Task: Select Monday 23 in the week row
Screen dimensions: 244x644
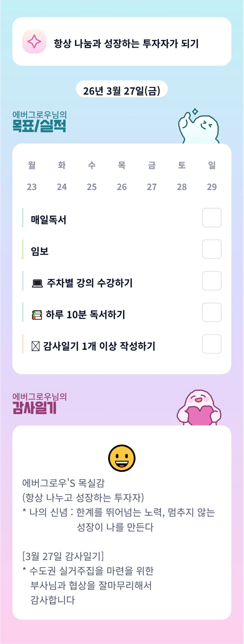Action: tap(32, 187)
